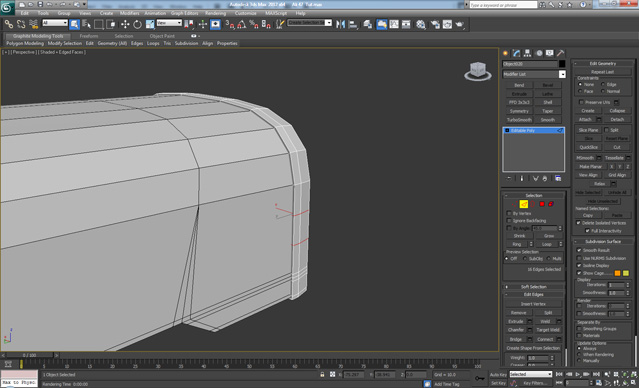Open the Select by Name tool

tap(86, 24)
